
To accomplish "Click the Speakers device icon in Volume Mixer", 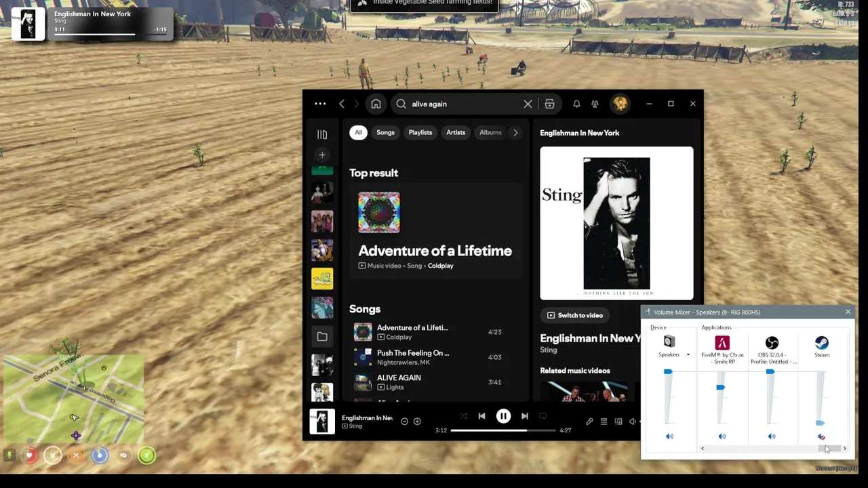I will click(669, 342).
